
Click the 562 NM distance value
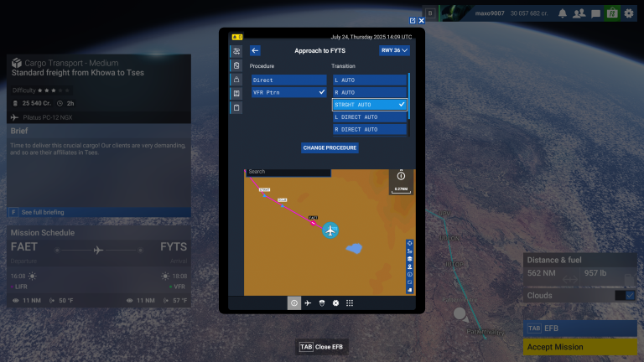pos(542,273)
